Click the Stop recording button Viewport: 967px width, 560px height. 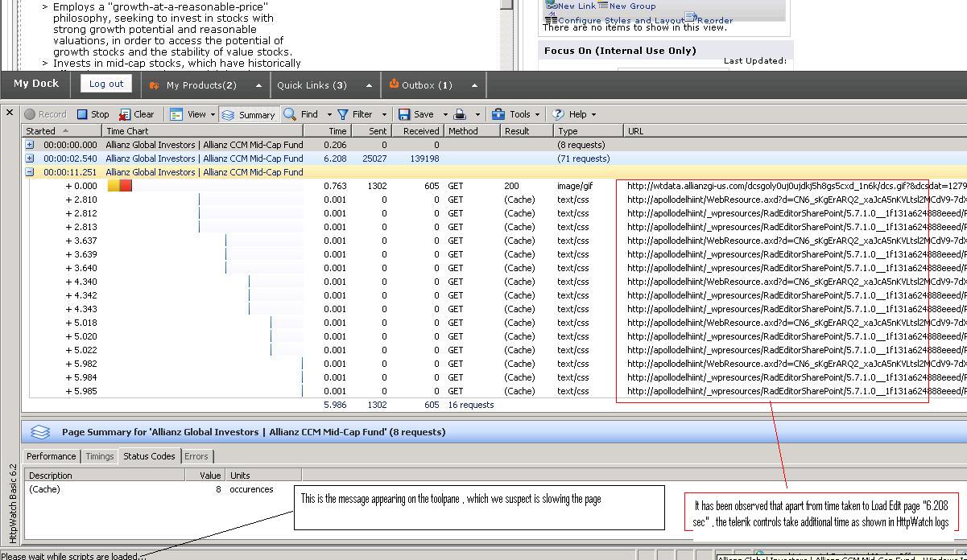coord(93,114)
